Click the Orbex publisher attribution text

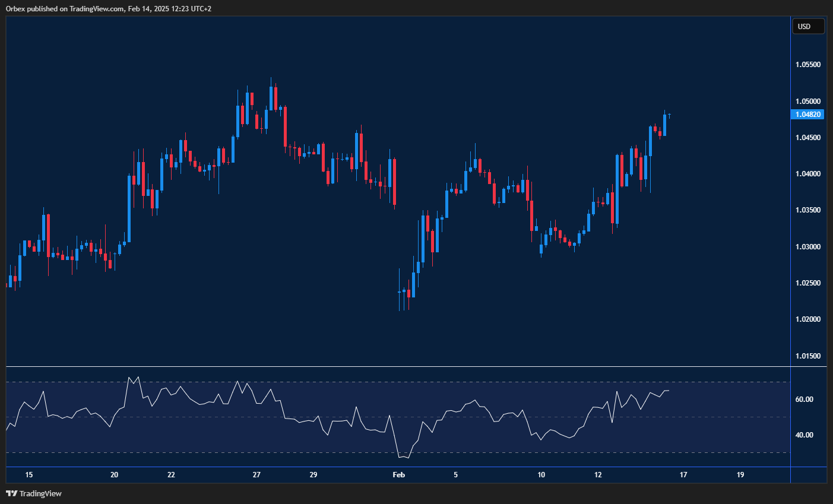click(59, 9)
